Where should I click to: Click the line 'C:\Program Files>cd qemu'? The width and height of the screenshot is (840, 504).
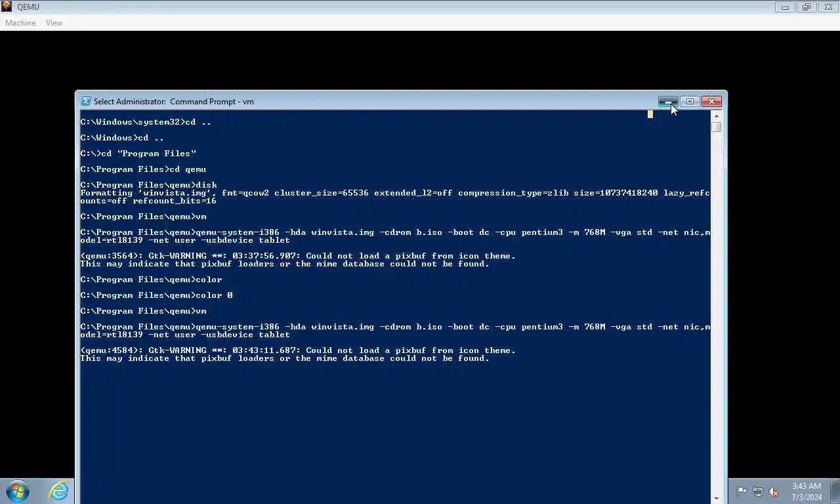[143, 169]
